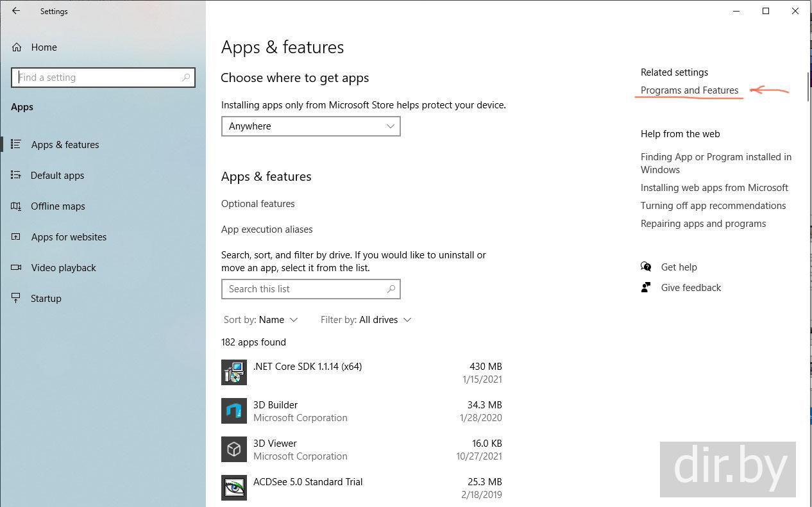Expand the Sort by Name dropdown
This screenshot has width=812, height=507.
click(x=260, y=319)
